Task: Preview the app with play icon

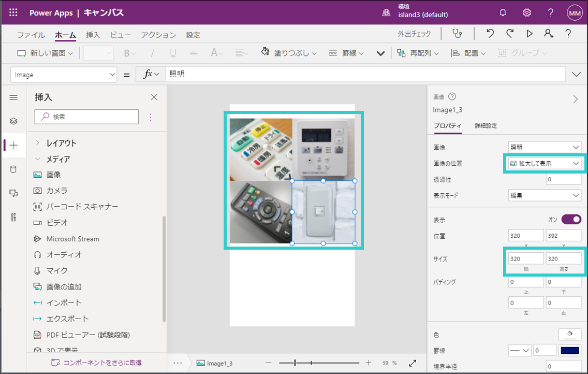Action: pos(530,34)
